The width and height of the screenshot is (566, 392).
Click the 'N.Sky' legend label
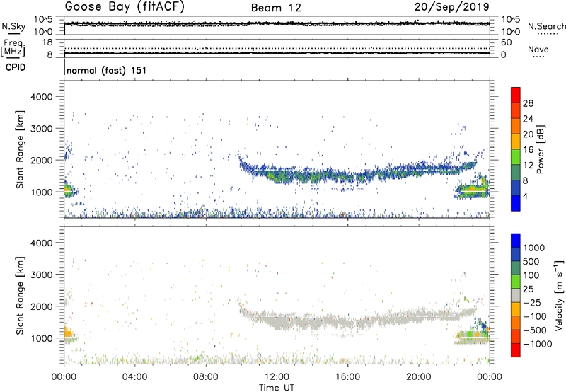[13, 26]
